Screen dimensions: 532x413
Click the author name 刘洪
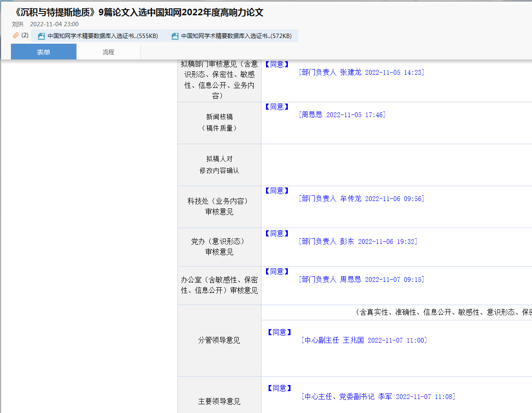tap(18, 24)
